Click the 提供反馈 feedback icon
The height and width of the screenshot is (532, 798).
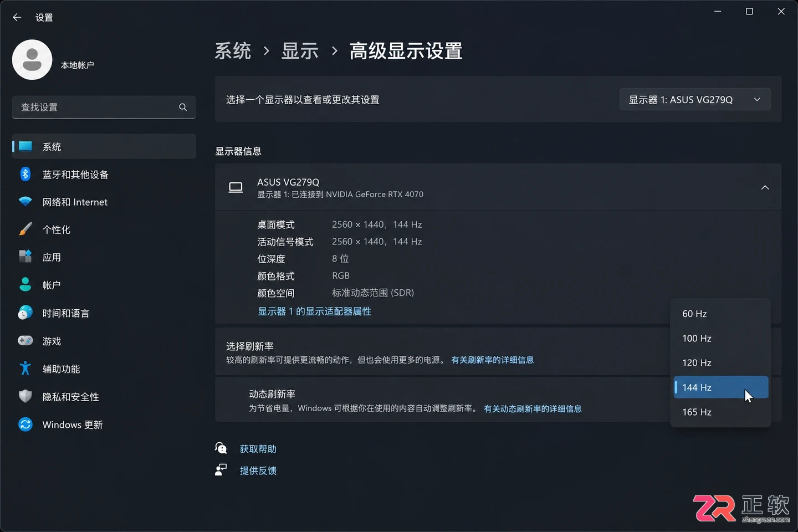[x=221, y=470]
